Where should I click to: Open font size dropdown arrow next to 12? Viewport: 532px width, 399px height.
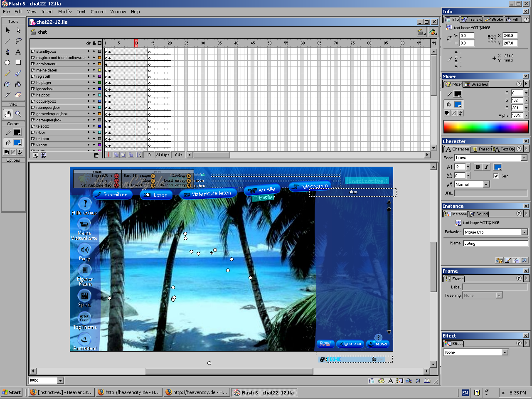468,167
